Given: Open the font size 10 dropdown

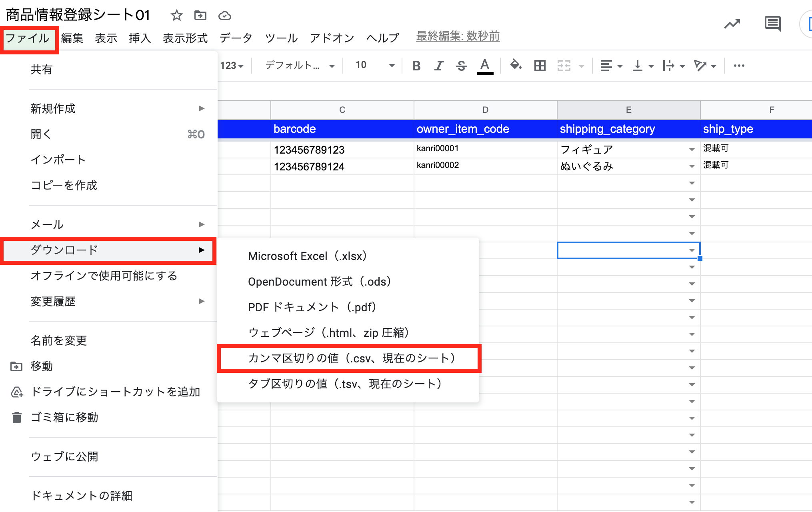Looking at the screenshot, I should pos(375,65).
